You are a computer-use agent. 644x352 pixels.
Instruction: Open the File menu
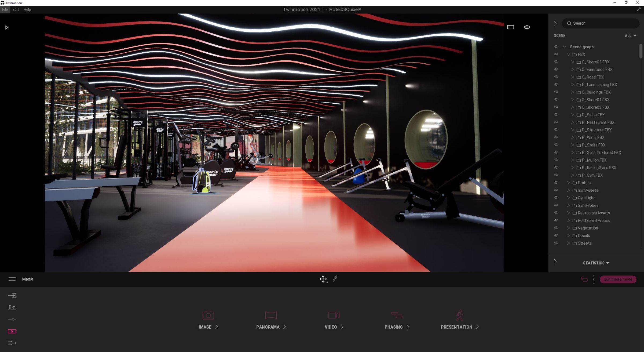click(x=5, y=10)
